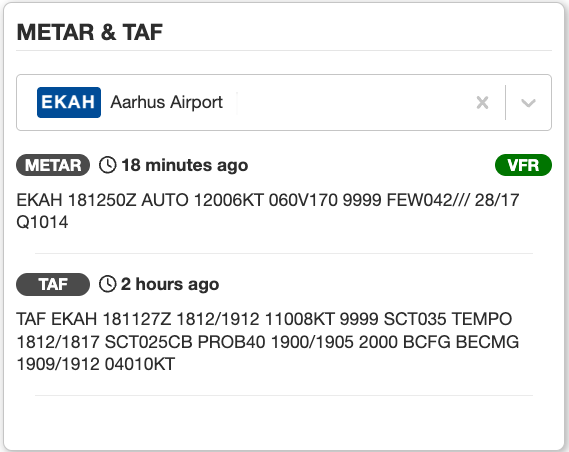Click the TAF line starting 1812/1817 SCT025CB
Screen dimensions: 569x452
click(268, 342)
